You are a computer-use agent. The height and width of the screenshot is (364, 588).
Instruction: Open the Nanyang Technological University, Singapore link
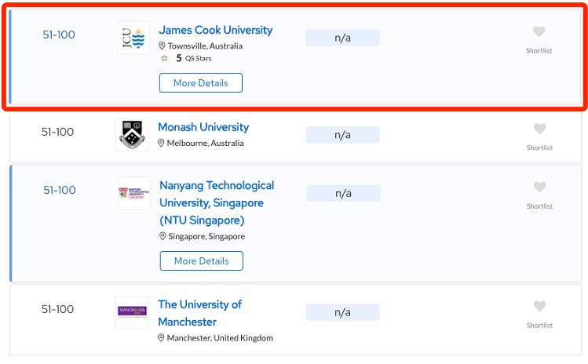[217, 203]
